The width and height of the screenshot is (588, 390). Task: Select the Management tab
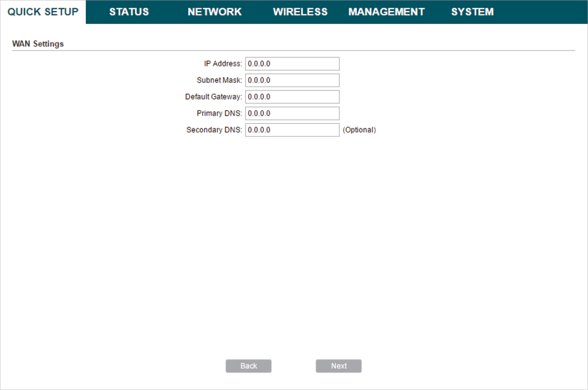(x=386, y=12)
